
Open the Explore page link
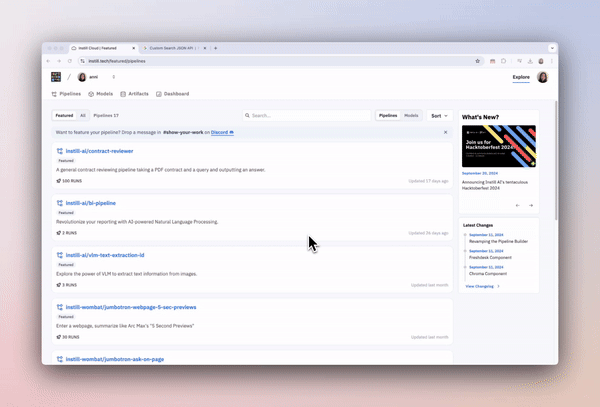pyautogui.click(x=521, y=77)
